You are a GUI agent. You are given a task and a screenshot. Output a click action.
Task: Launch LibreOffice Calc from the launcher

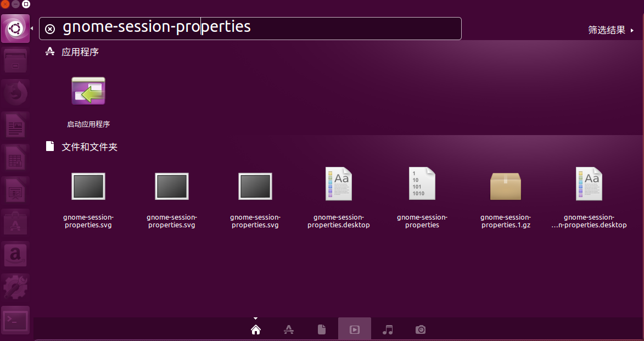15,158
